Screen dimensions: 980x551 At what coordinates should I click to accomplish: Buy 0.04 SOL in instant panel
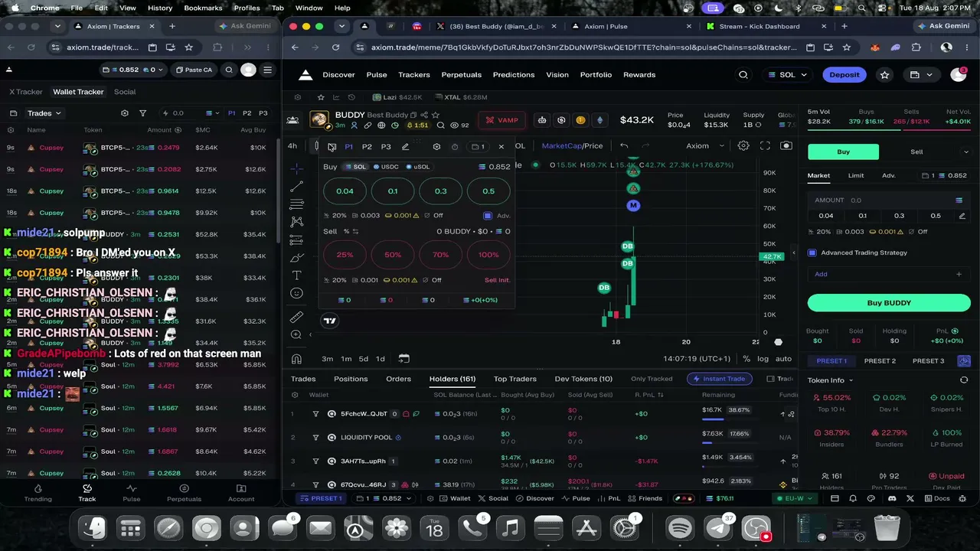345,191
